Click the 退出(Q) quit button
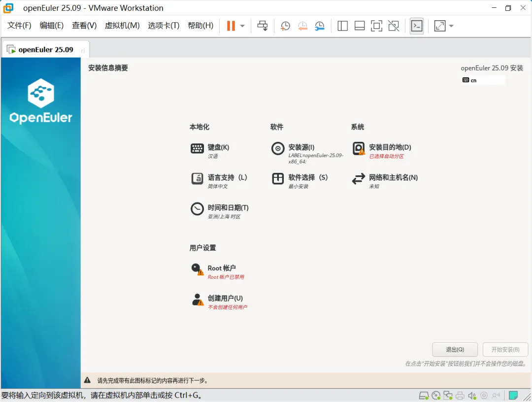The width and height of the screenshot is (532, 402). tap(455, 349)
